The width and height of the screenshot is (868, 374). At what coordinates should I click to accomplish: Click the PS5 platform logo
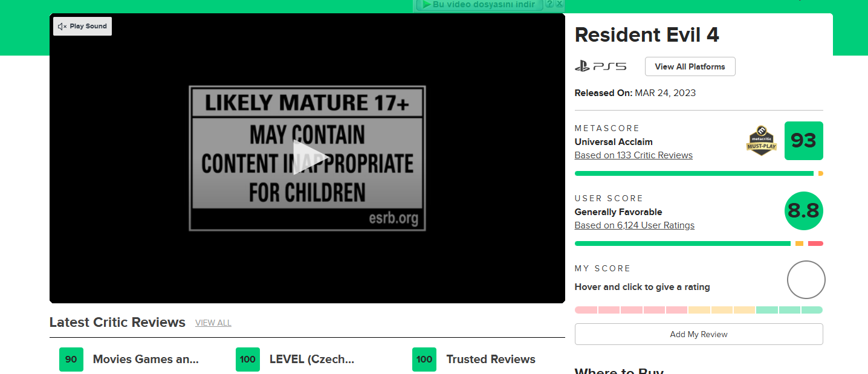coord(600,66)
